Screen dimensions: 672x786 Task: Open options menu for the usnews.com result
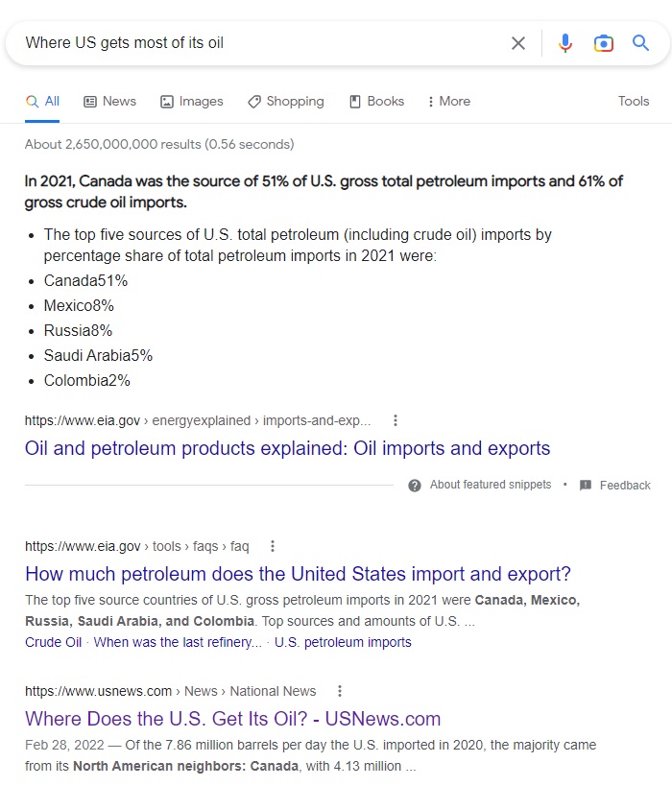pyautogui.click(x=340, y=691)
